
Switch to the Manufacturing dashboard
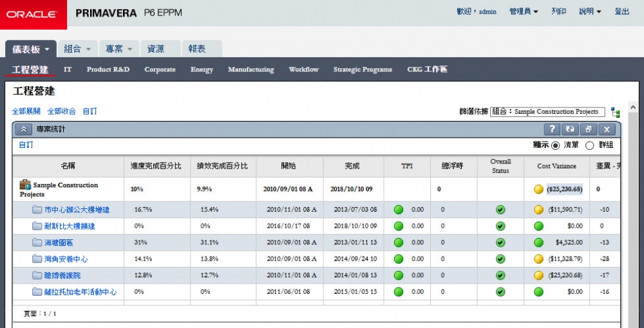pos(251,69)
